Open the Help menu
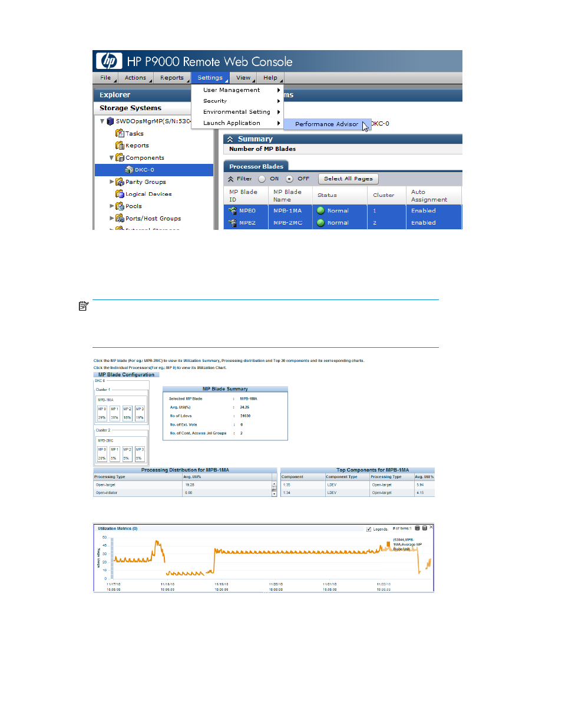Screen dimensions: 562x728 point(271,78)
